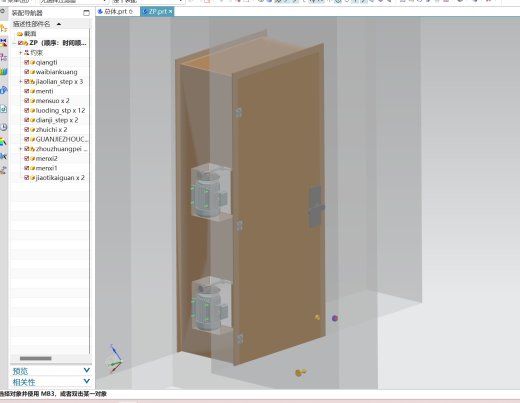The height and width of the screenshot is (403, 520).
Task: Maximize the assembly navigator panel icon
Action: coord(86,13)
